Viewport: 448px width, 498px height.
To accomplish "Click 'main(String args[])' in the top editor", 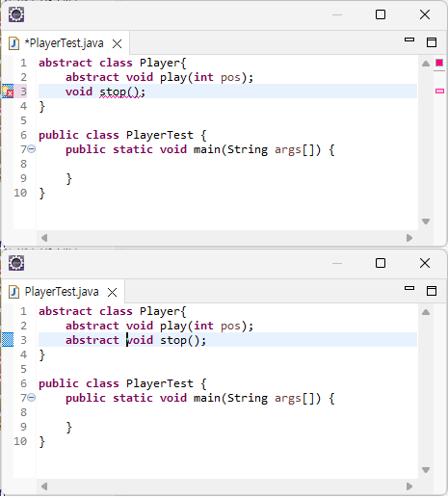I will click(x=257, y=150).
